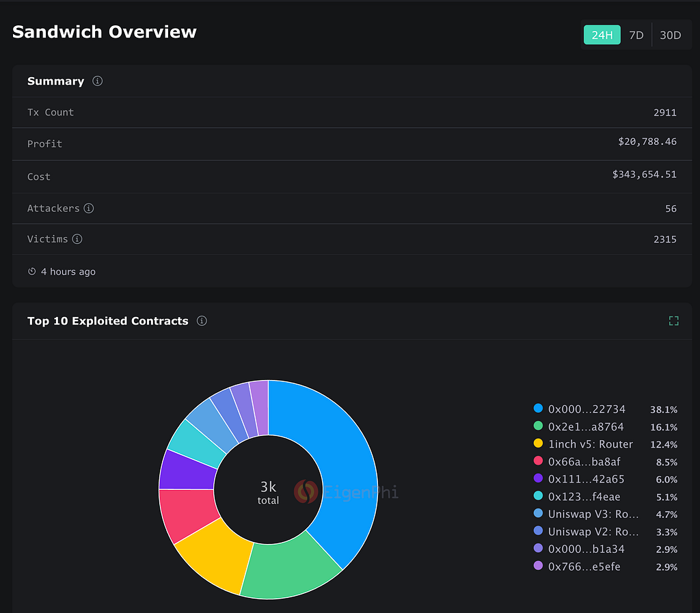Click the 5.1% legend percentage
Screen dimensions: 700x613
pyautogui.click(x=667, y=497)
